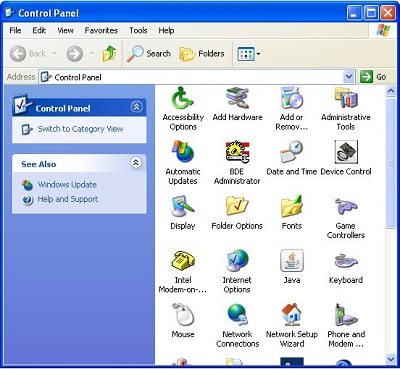400x369 pixels.
Task: Click the Go button
Action: 373,77
